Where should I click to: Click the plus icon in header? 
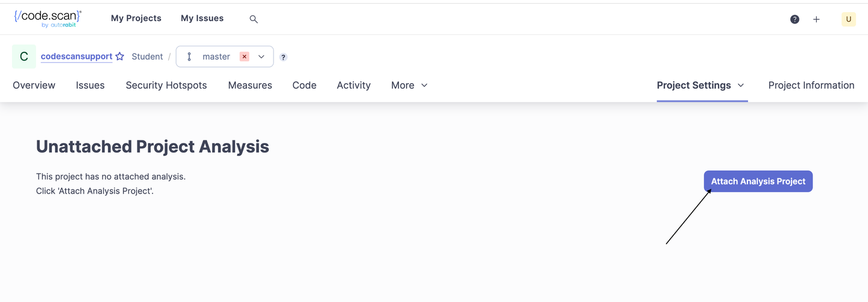[816, 19]
